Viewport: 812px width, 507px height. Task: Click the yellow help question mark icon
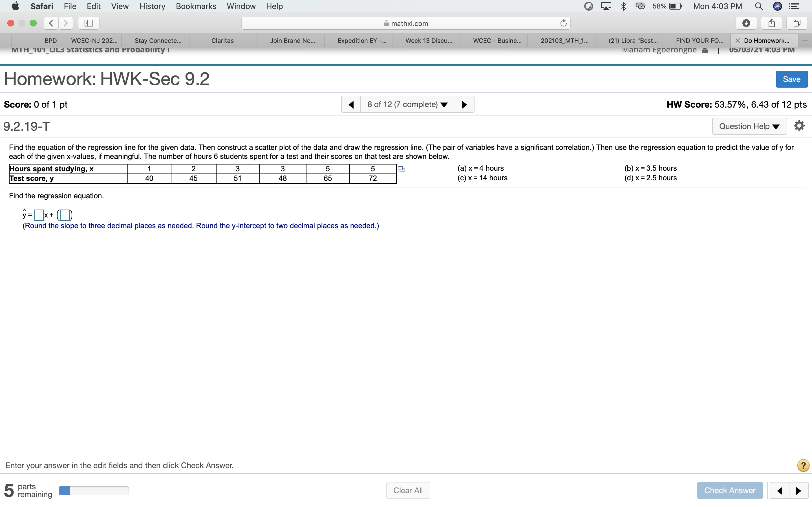[803, 465]
